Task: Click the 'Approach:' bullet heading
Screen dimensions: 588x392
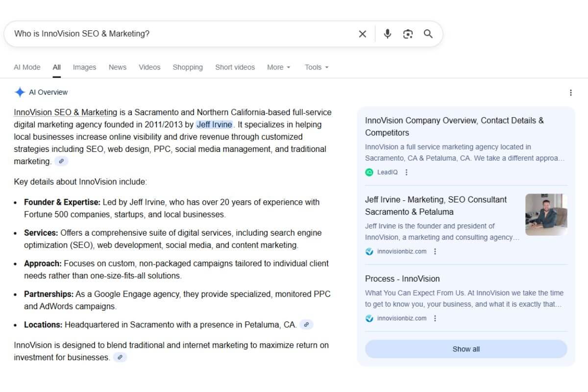Action: click(43, 263)
